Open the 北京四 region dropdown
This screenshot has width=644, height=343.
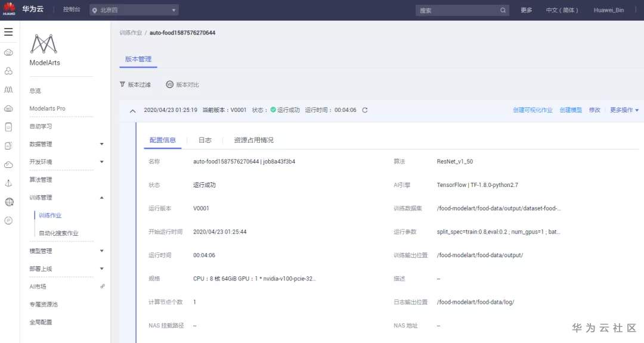tap(134, 10)
